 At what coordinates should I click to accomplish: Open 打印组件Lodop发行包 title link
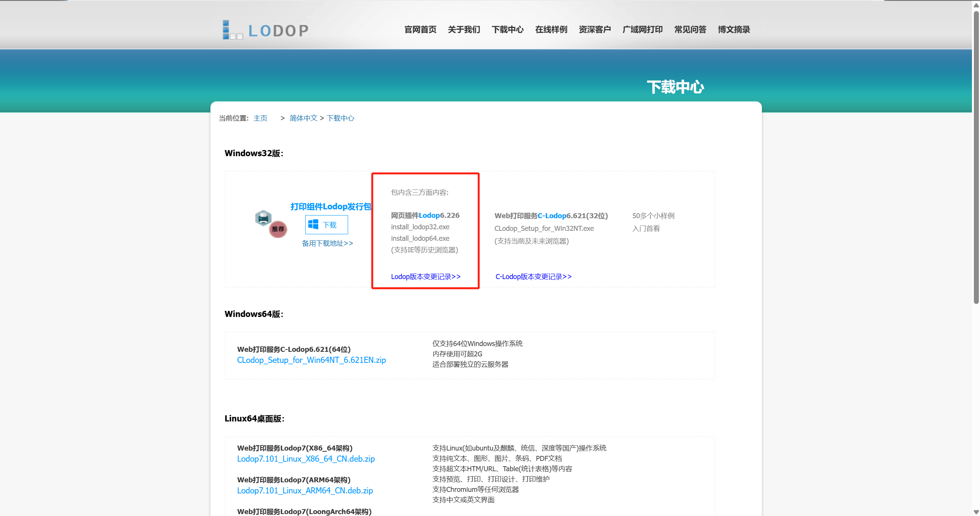point(331,207)
